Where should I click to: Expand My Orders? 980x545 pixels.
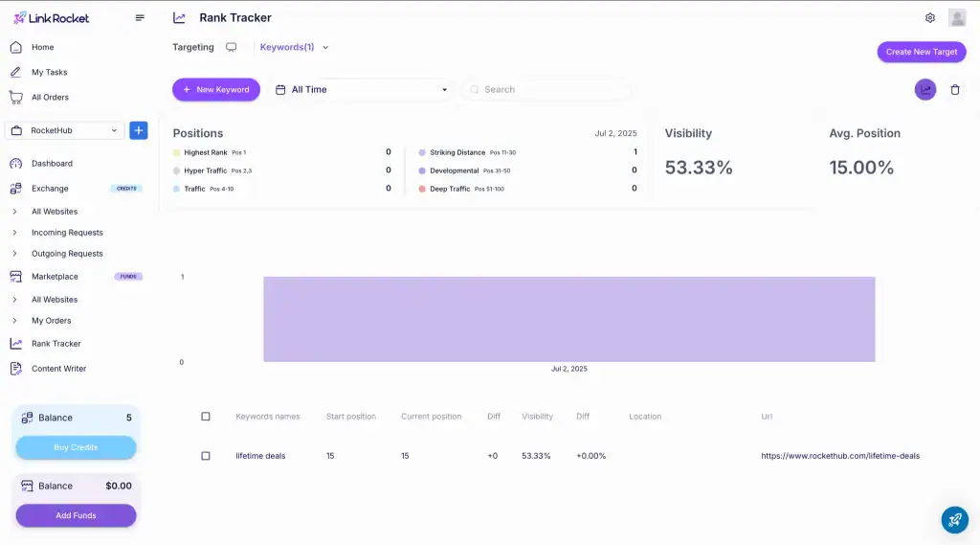click(x=15, y=320)
